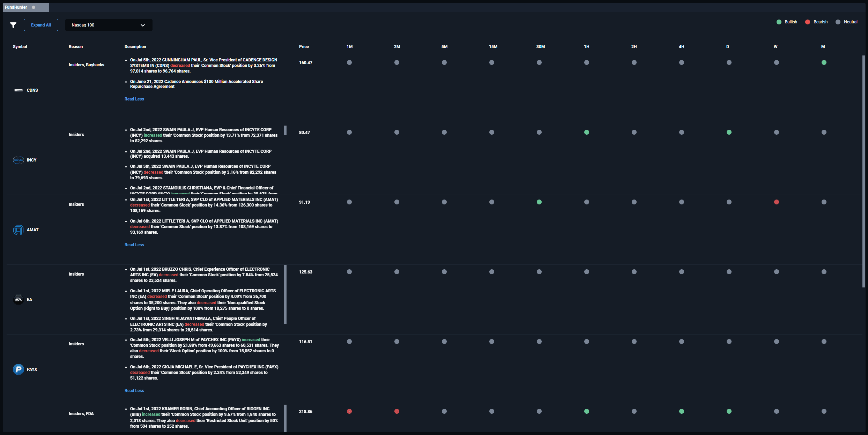Click the BIIB description scrollbar

(285, 418)
